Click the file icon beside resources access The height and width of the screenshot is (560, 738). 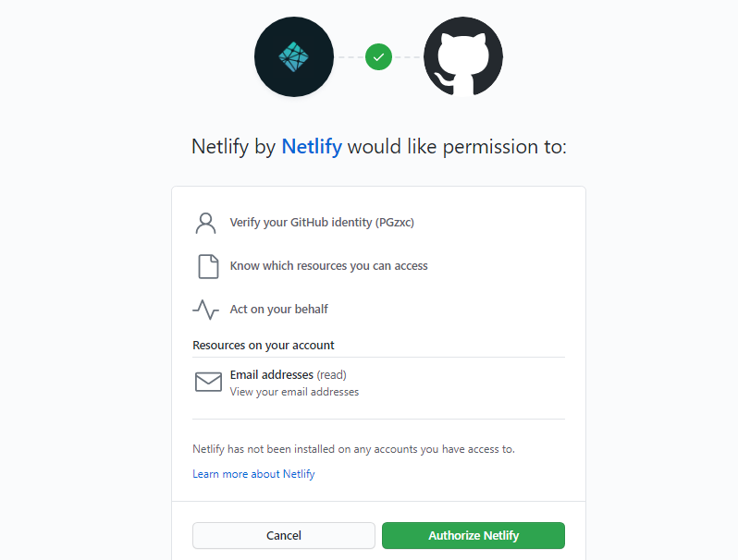tap(208, 266)
